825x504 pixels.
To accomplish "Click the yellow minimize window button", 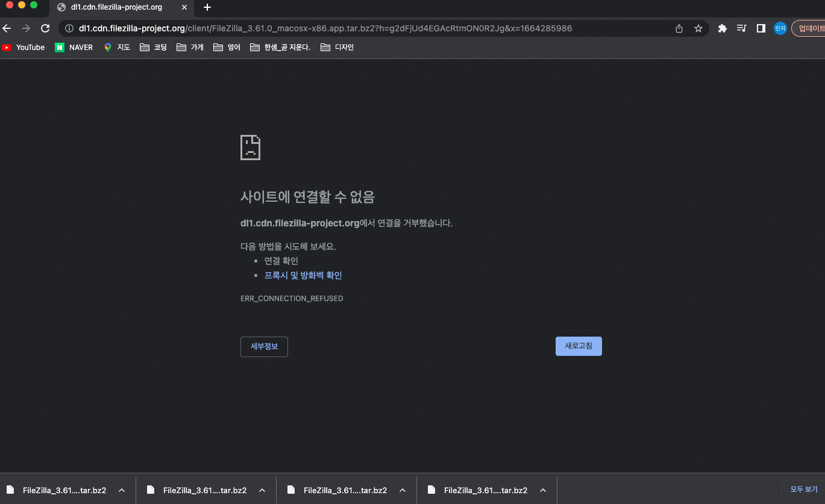I will point(22,5).
